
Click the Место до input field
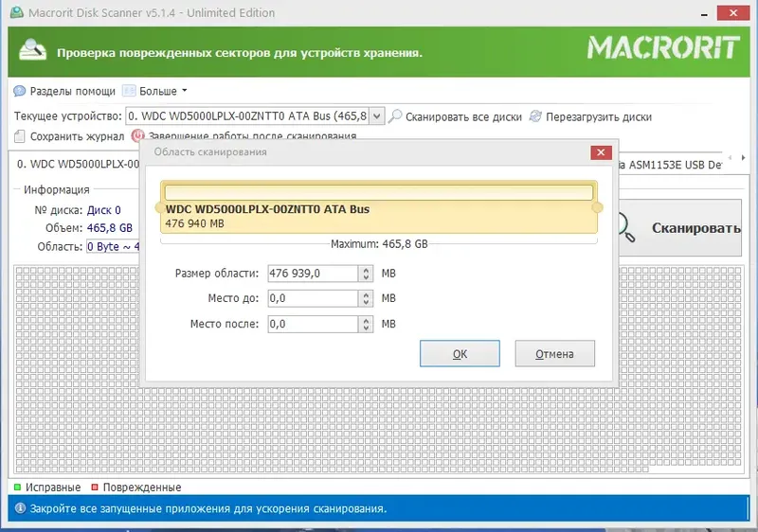[313, 299]
